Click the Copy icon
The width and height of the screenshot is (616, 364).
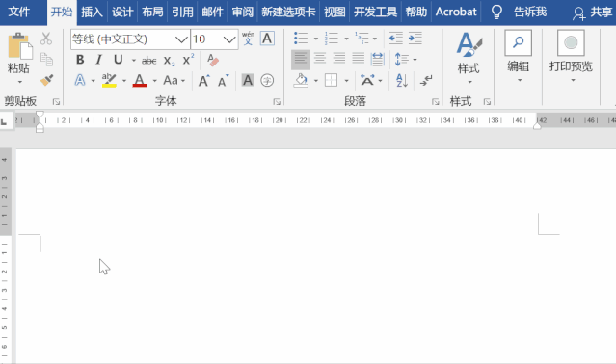tap(46, 60)
